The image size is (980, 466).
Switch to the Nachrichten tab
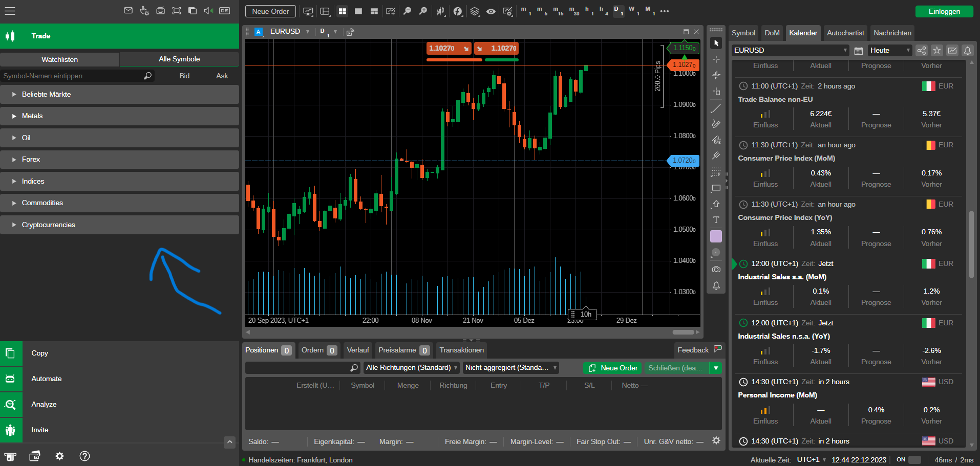892,33
